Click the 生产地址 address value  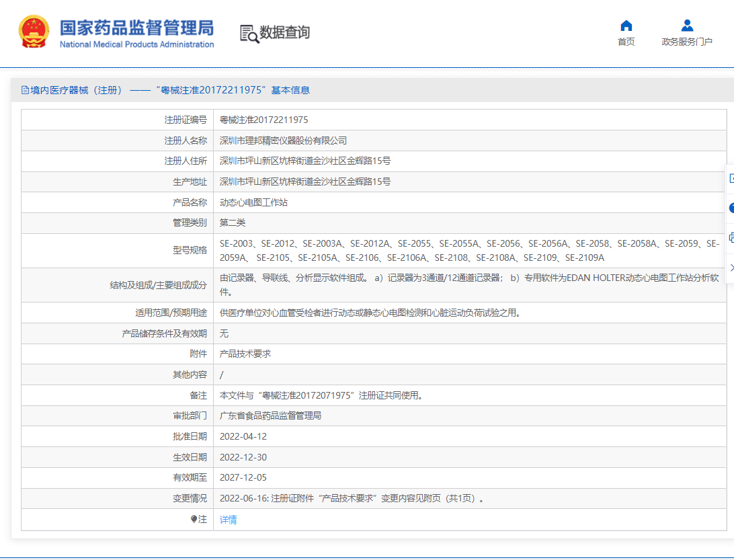304,182
